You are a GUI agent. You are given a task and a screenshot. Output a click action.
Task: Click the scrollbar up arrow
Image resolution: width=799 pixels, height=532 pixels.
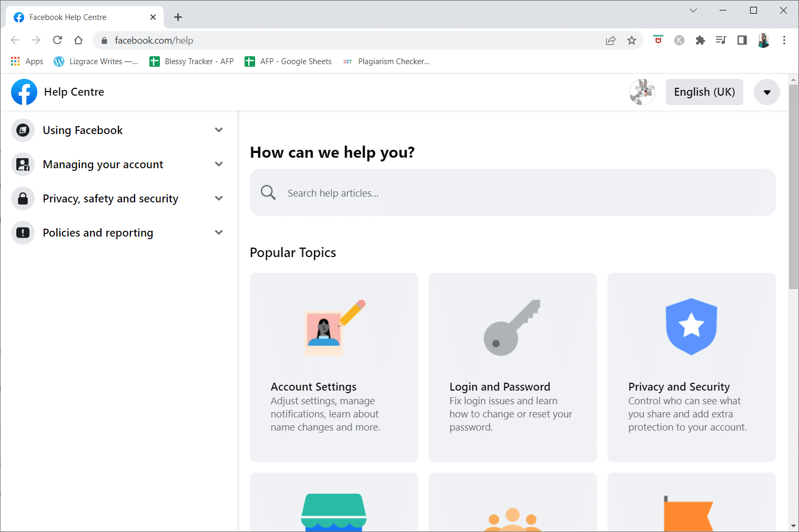click(x=793, y=80)
